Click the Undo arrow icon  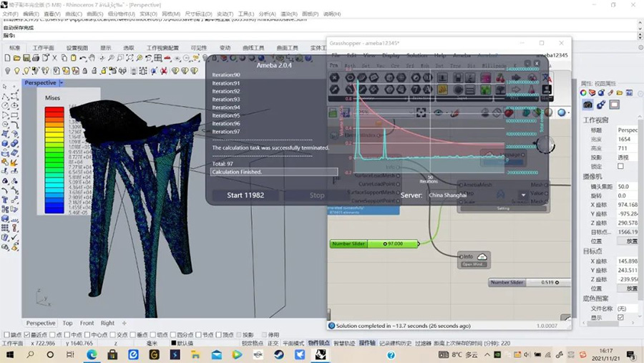[x=82, y=59]
